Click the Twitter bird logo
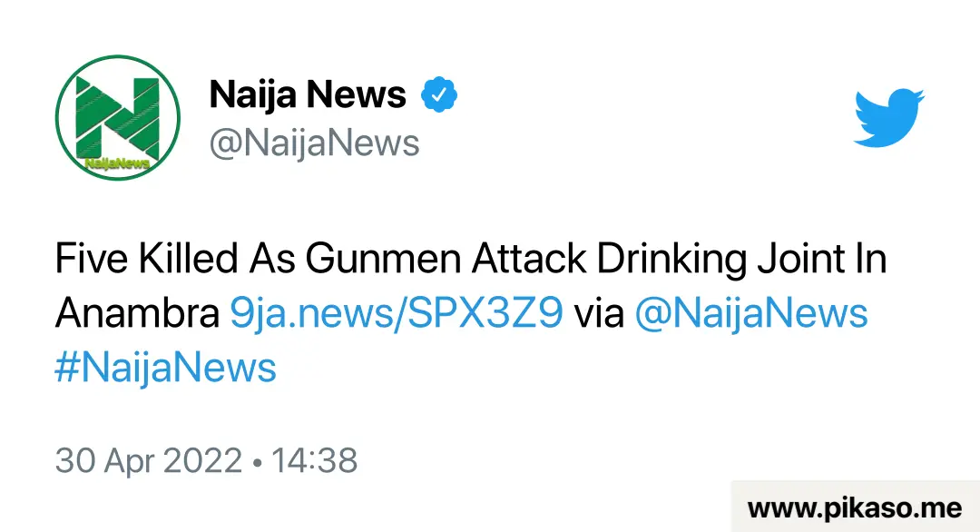The width and height of the screenshot is (980, 532). pyautogui.click(x=888, y=118)
